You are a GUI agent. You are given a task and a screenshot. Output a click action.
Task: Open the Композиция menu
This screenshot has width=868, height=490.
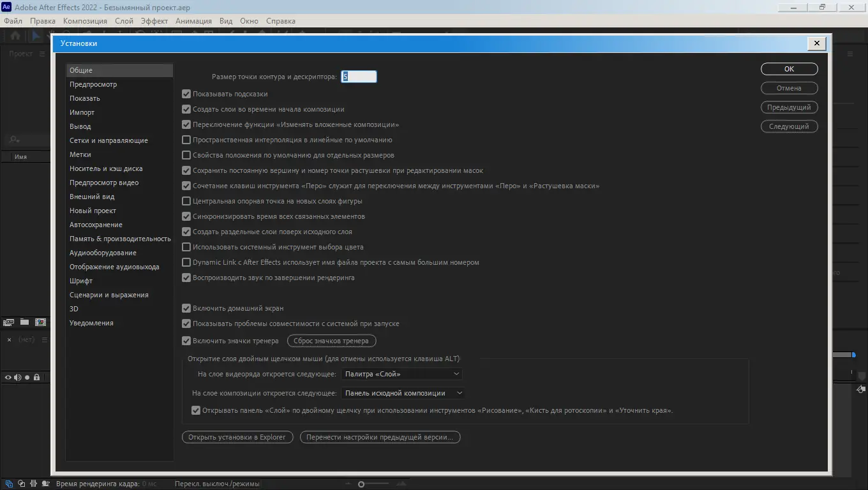coord(85,21)
